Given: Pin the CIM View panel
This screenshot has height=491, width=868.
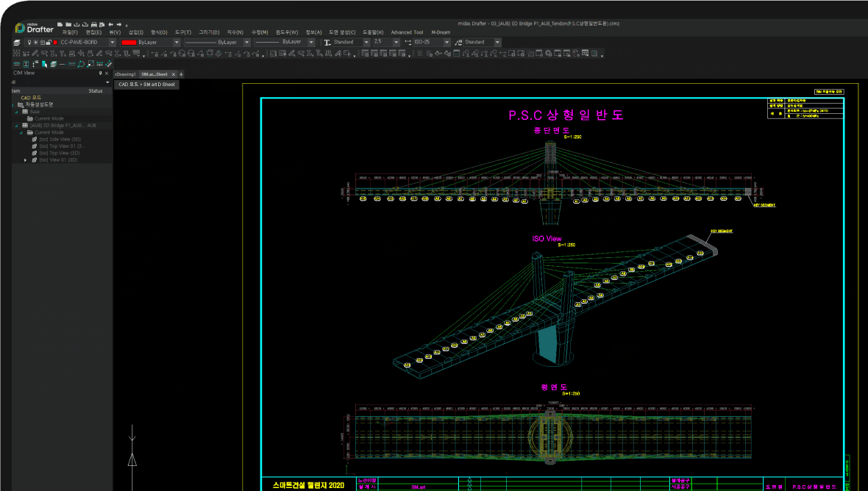Looking at the screenshot, I should (x=100, y=74).
